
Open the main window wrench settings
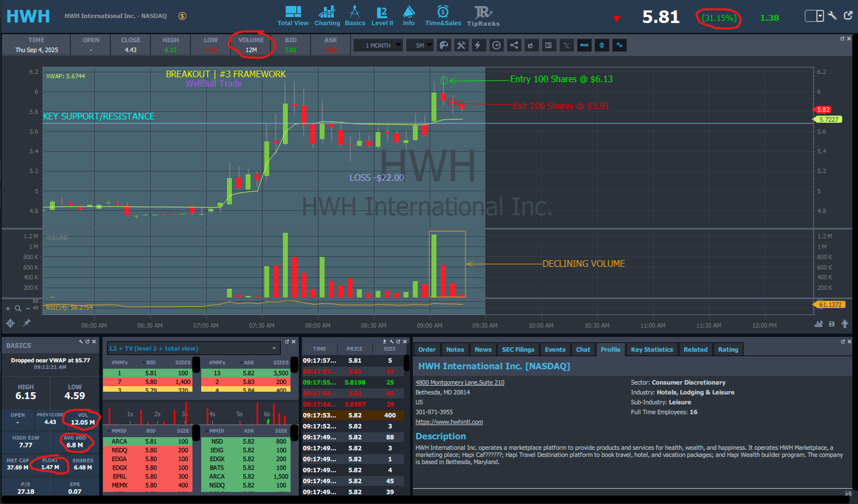coord(832,15)
